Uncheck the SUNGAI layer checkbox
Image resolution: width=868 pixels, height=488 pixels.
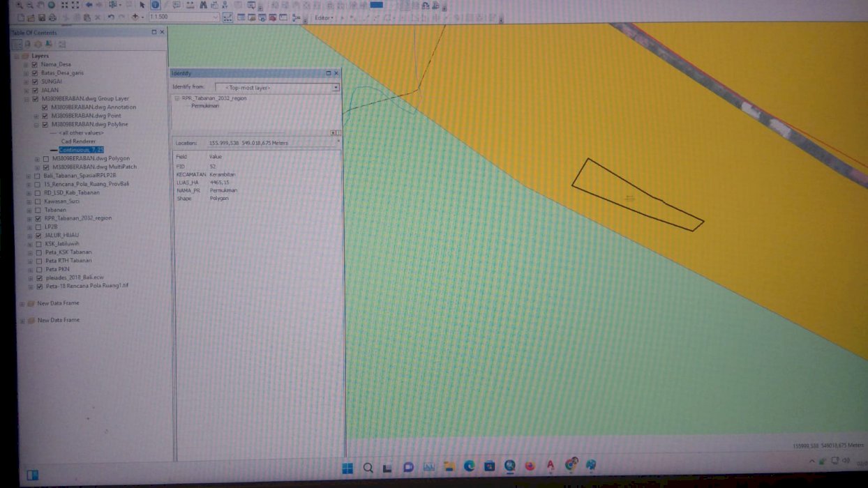point(34,82)
